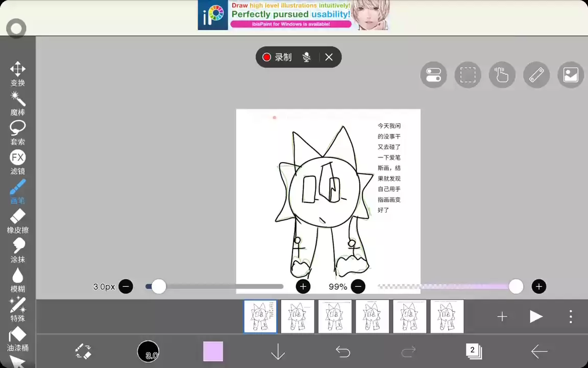This screenshot has height=368, width=588.
Task: Select the Paint Bucket (油漆桶) tool
Action: tap(17, 339)
